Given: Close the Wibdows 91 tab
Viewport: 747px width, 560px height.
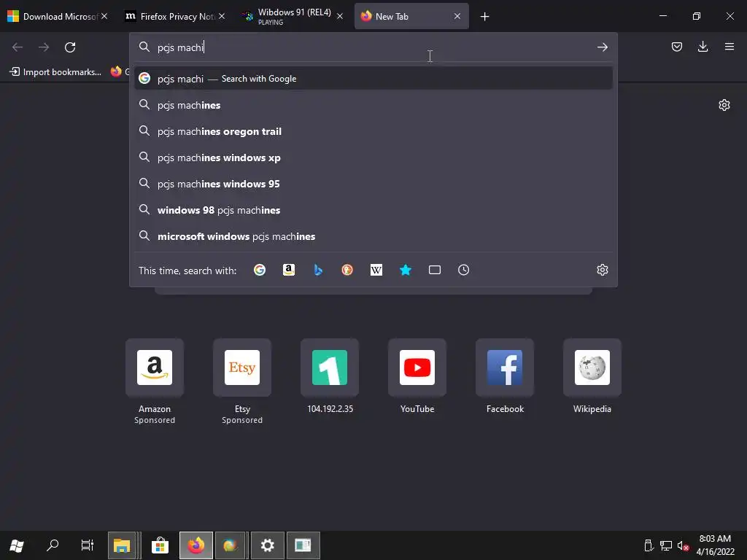Looking at the screenshot, I should pos(340,16).
